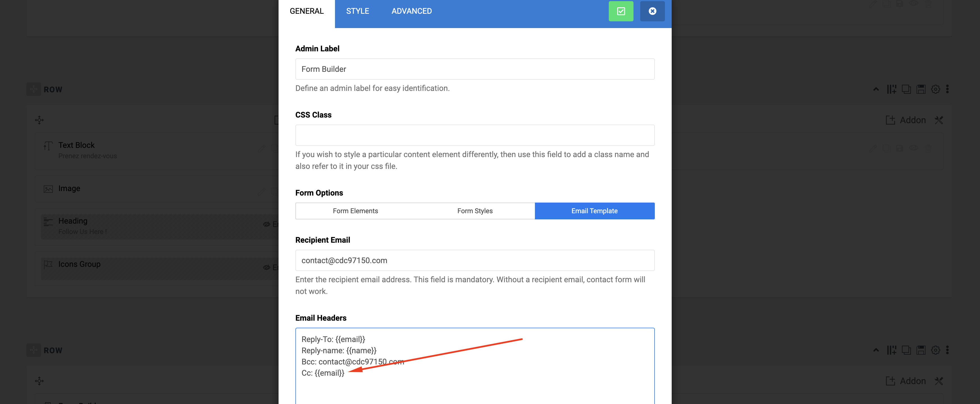Collapse the last ROW using its chevron
Screen dimensions: 980x404
(x=876, y=350)
